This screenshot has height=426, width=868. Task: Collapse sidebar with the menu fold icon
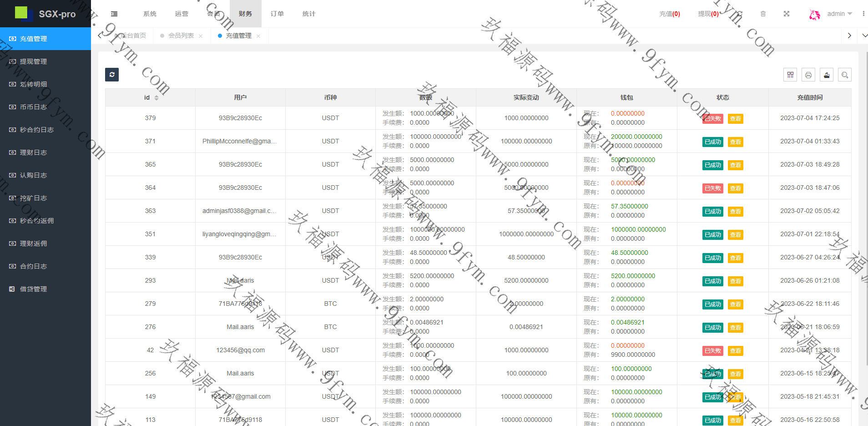(114, 14)
